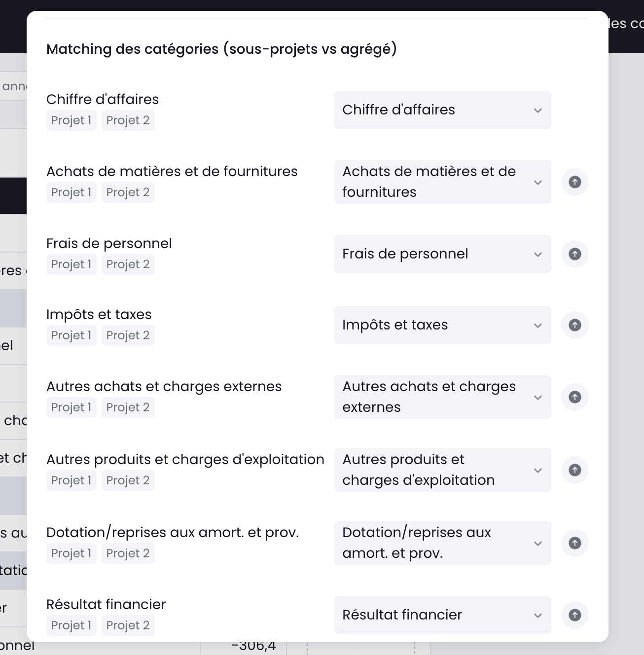This screenshot has width=644, height=655.
Task: Select Projet 2 under Autres produits et charges d'exploitation
Action: pos(128,480)
